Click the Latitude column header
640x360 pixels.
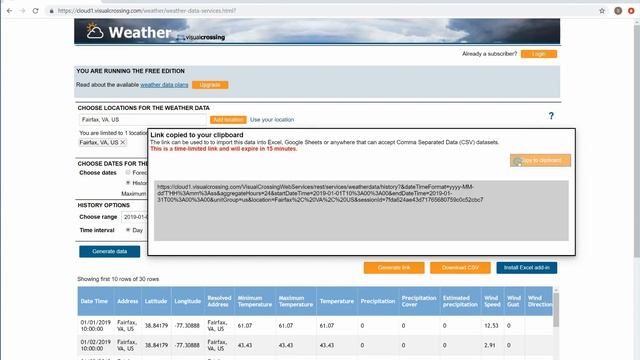(x=156, y=301)
